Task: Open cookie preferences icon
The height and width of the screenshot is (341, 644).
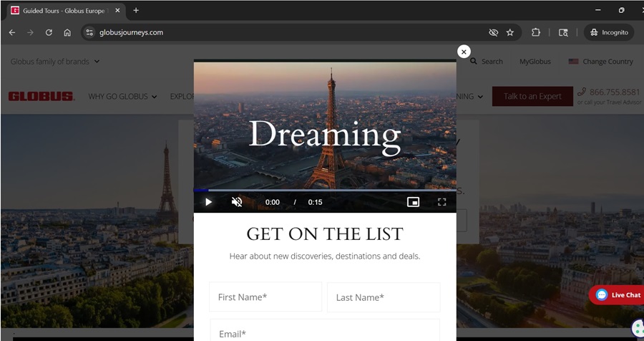Action: point(638,327)
